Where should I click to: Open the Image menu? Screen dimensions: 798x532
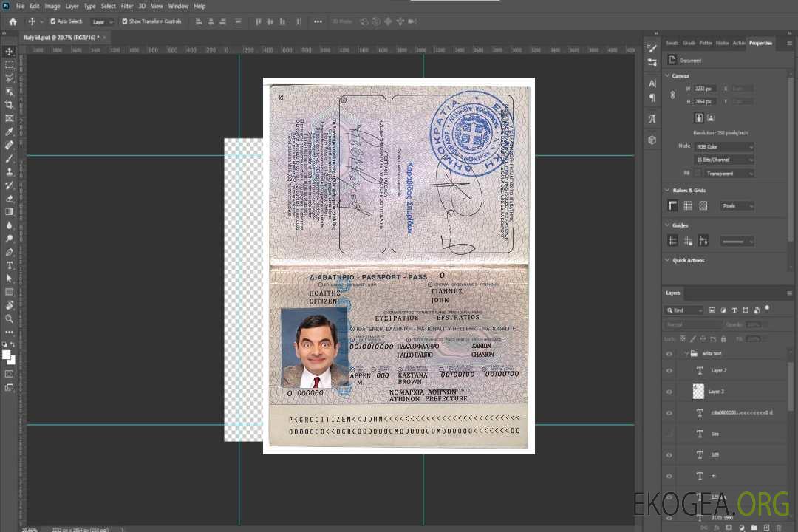tap(52, 6)
